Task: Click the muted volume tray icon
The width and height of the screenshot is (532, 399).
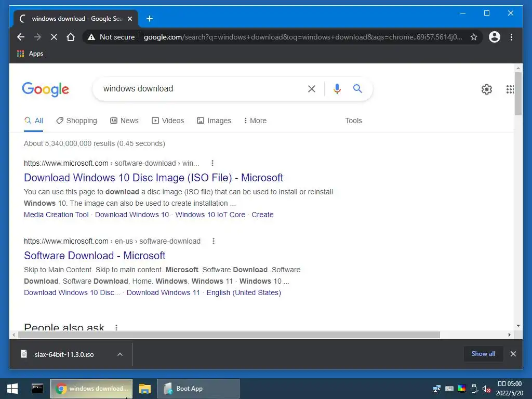Action: (x=486, y=389)
